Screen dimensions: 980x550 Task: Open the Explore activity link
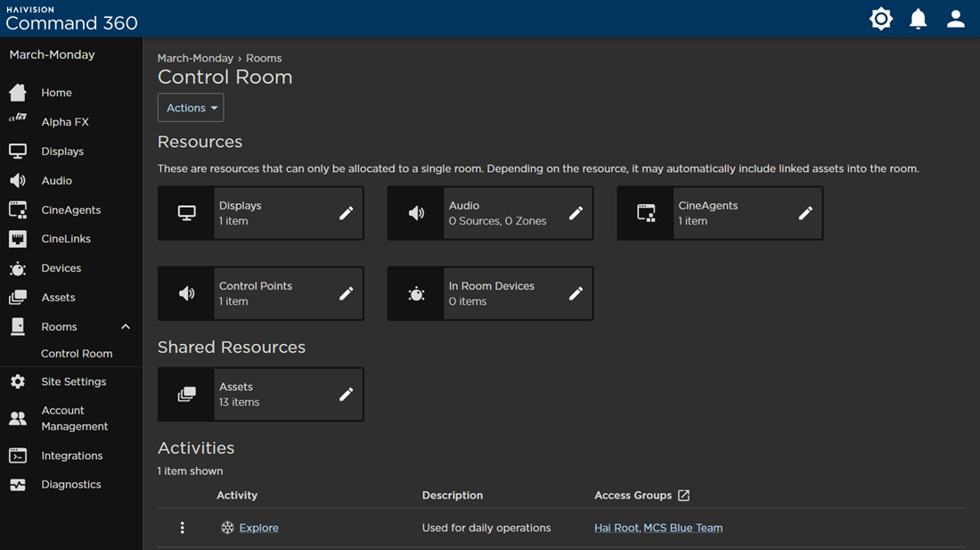pyautogui.click(x=258, y=528)
